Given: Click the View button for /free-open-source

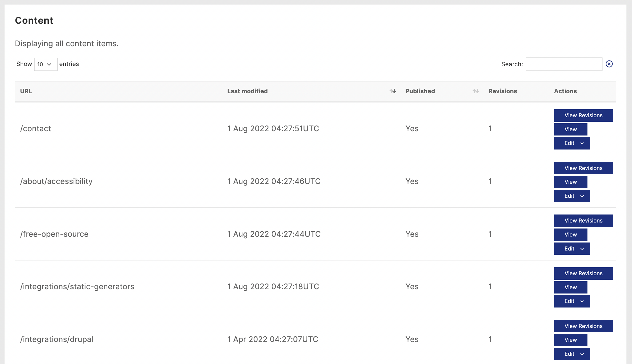Looking at the screenshot, I should pyautogui.click(x=571, y=234).
